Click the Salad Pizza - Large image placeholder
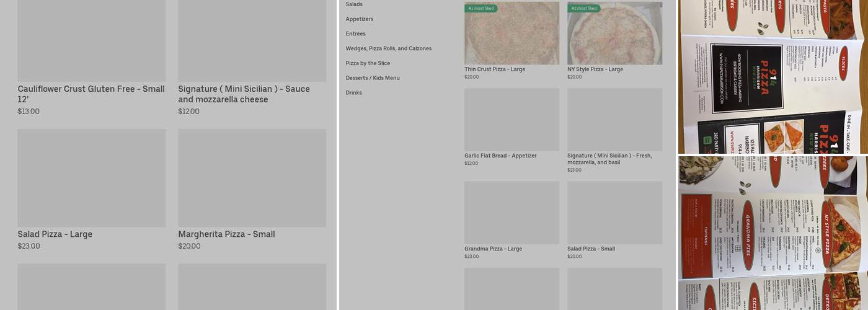The width and height of the screenshot is (868, 310). [92, 178]
